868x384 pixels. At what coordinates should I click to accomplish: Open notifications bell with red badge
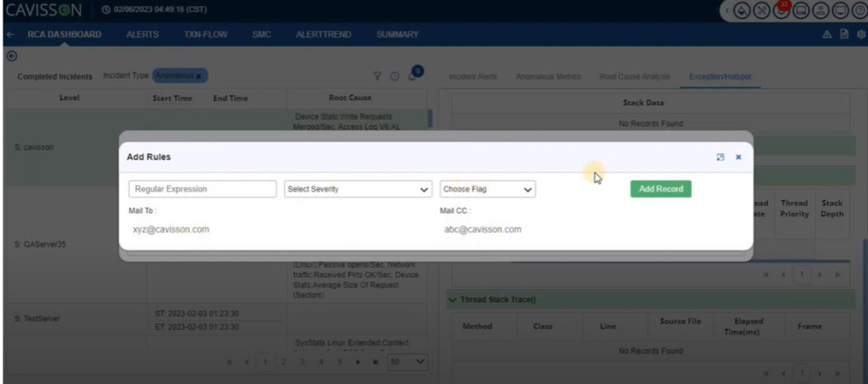point(780,12)
